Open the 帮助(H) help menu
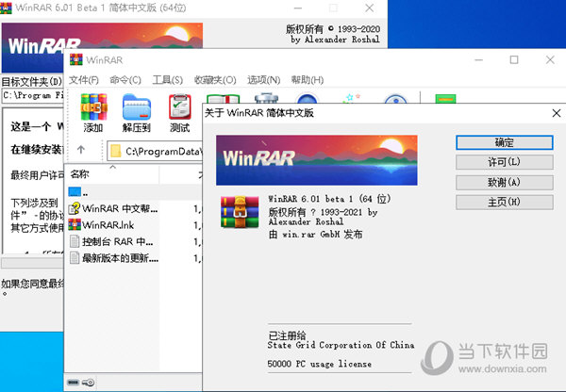566x392 pixels. point(308,80)
